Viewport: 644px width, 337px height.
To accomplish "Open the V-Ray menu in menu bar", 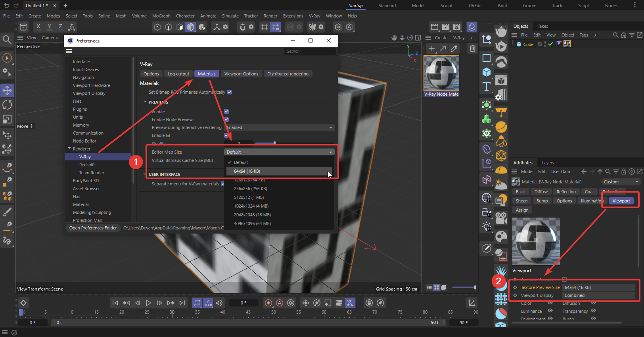I will pos(314,16).
